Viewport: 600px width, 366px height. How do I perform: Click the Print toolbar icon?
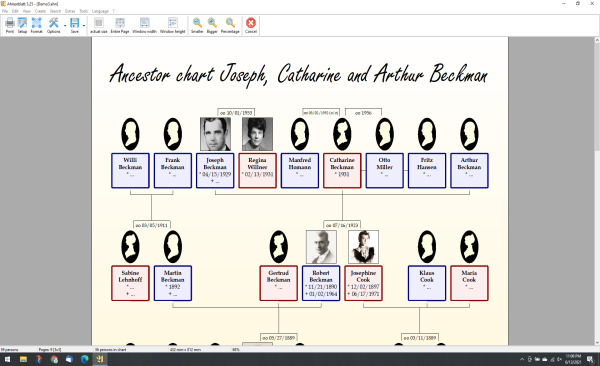(10, 25)
